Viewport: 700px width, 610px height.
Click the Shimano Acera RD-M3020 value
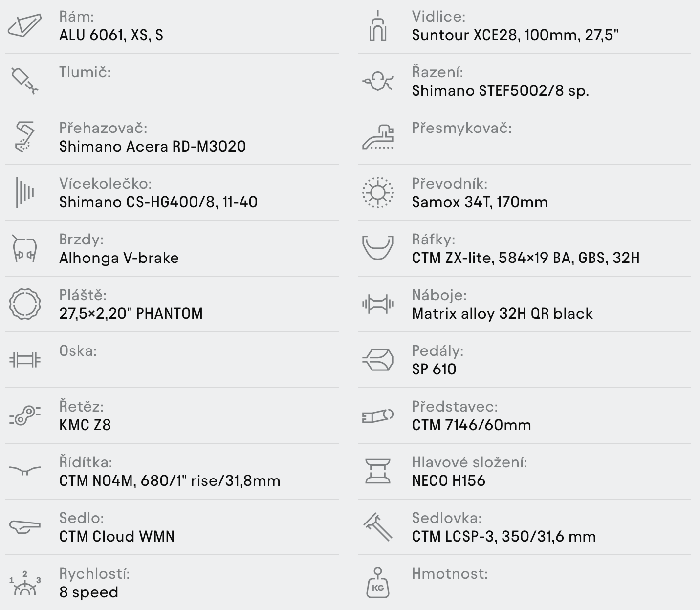click(x=153, y=147)
